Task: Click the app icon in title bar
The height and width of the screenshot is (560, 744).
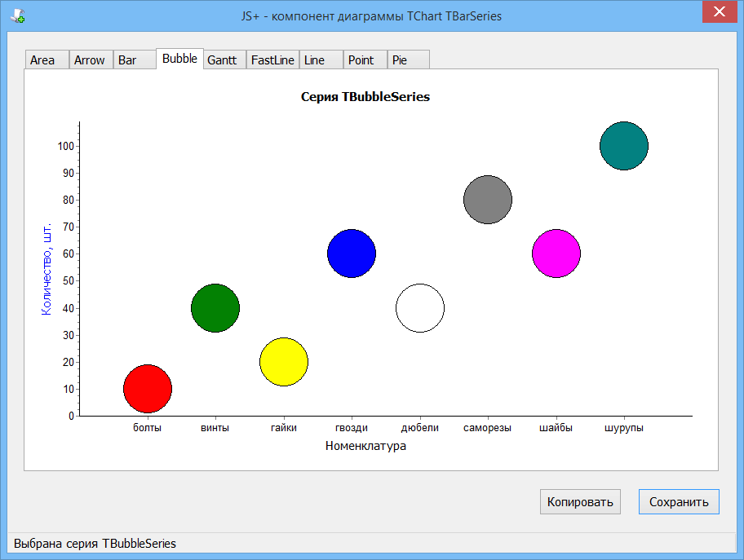Action: [x=17, y=15]
